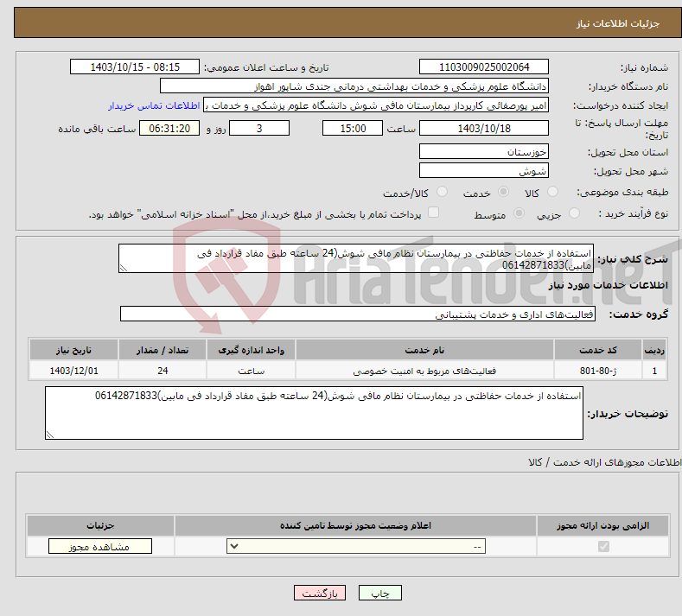Open the permit status dropdown
Viewport: 682px width, 616px height.
[x=356, y=546]
